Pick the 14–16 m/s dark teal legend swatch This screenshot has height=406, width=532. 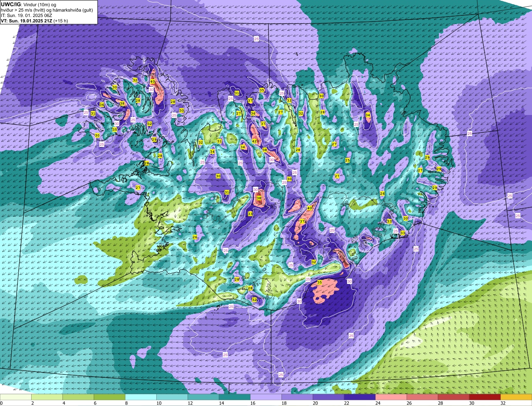(234, 397)
